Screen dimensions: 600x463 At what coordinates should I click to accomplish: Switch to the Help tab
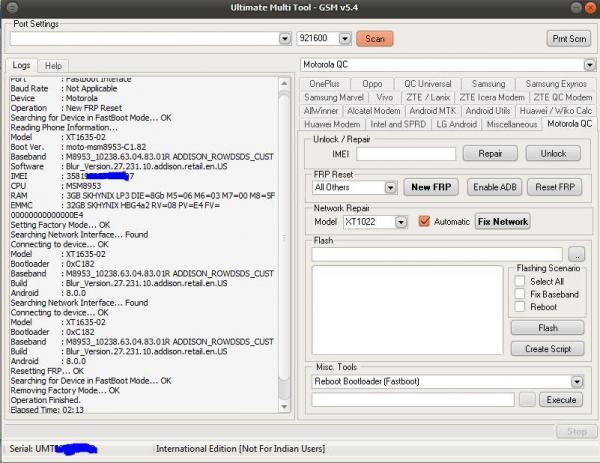click(x=53, y=66)
